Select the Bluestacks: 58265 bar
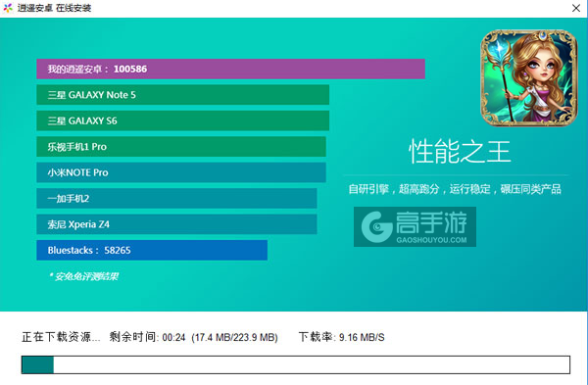588x385 pixels. [152, 250]
